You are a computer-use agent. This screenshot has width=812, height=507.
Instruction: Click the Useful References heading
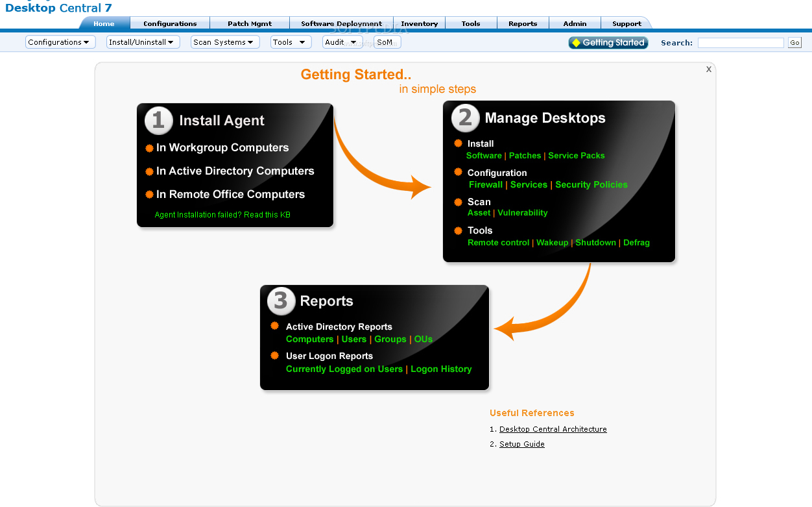pos(532,413)
